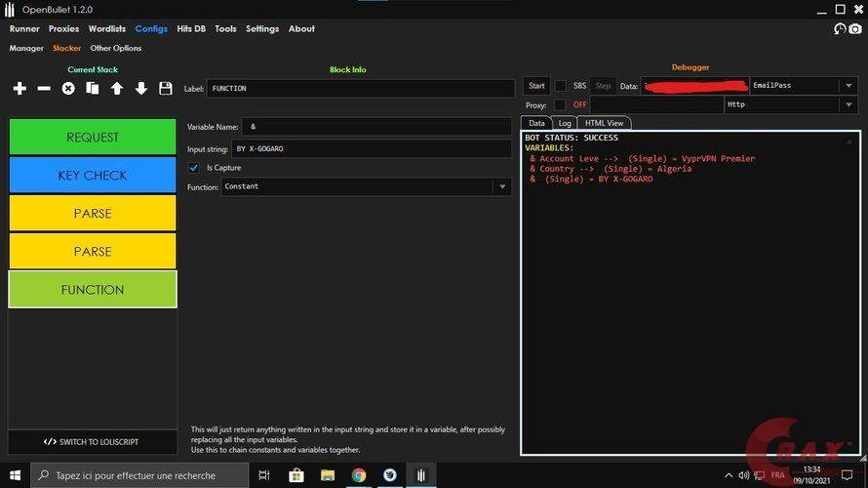Viewport: 868px width, 488px height.
Task: Open the Windows Start menu
Action: 15,475
